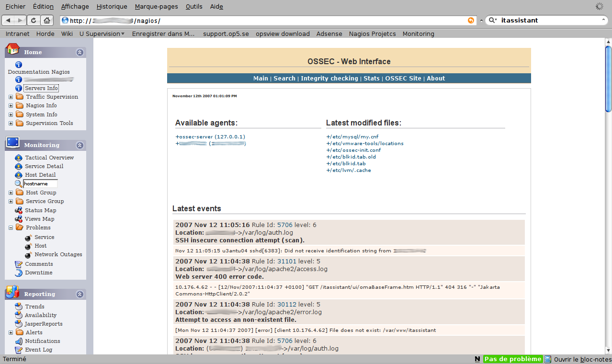Open the /etc/mysql/my.cnf modified file link

point(352,136)
